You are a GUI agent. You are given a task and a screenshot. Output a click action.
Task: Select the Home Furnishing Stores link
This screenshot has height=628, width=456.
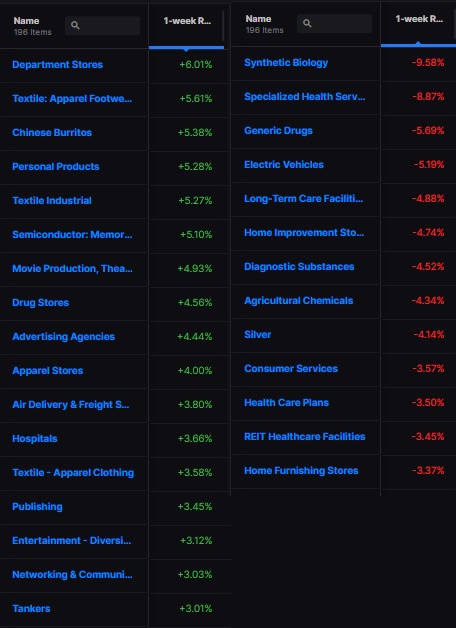pos(301,471)
